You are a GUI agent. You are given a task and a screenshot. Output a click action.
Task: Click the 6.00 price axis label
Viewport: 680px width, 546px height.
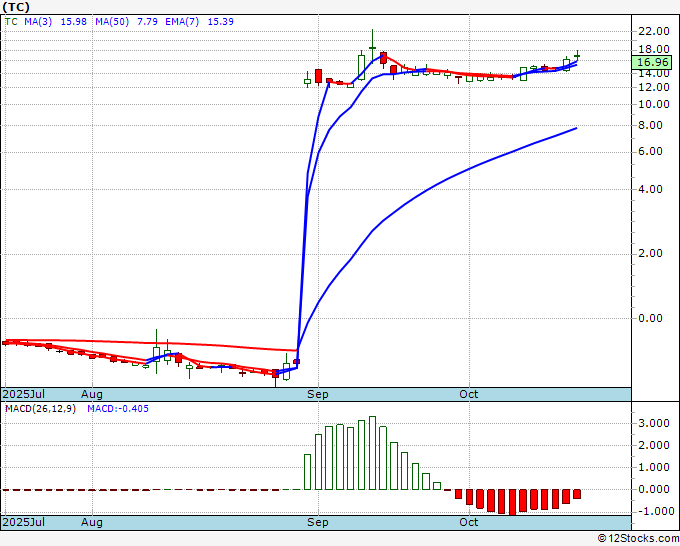pos(651,151)
